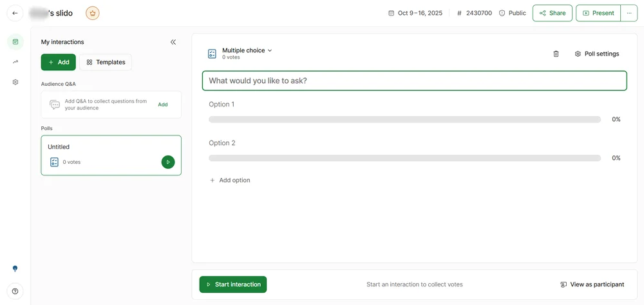Open the Templates gallery
This screenshot has width=644, height=305.
tap(106, 62)
